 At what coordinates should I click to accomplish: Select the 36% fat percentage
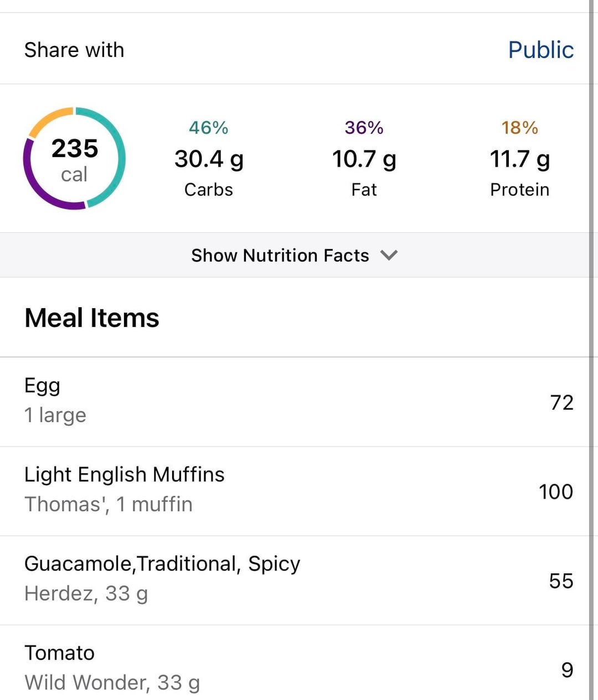(x=364, y=128)
